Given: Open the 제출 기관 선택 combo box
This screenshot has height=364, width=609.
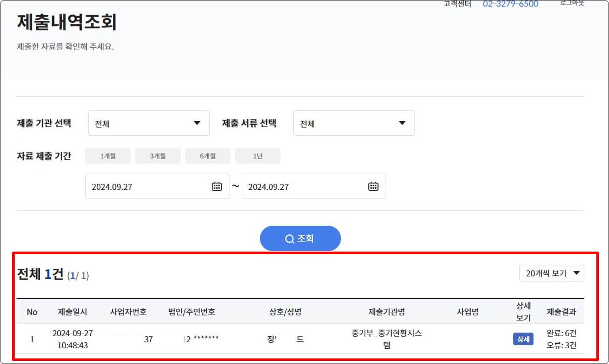Looking at the screenshot, I should tap(148, 123).
